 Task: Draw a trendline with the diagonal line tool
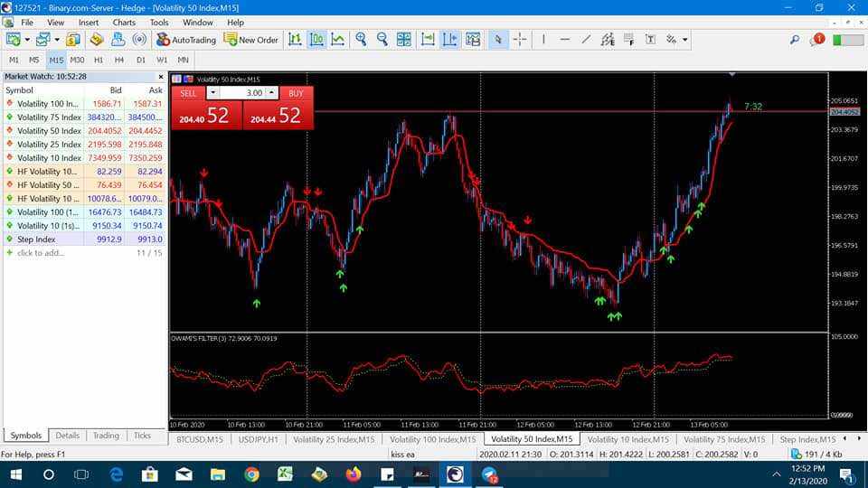(586, 40)
